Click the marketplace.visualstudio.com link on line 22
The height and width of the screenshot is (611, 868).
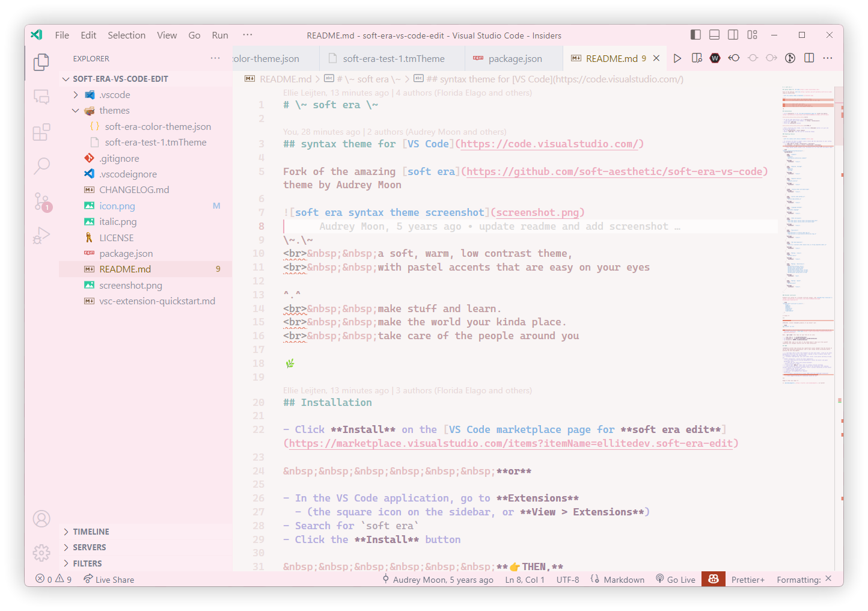(x=510, y=443)
